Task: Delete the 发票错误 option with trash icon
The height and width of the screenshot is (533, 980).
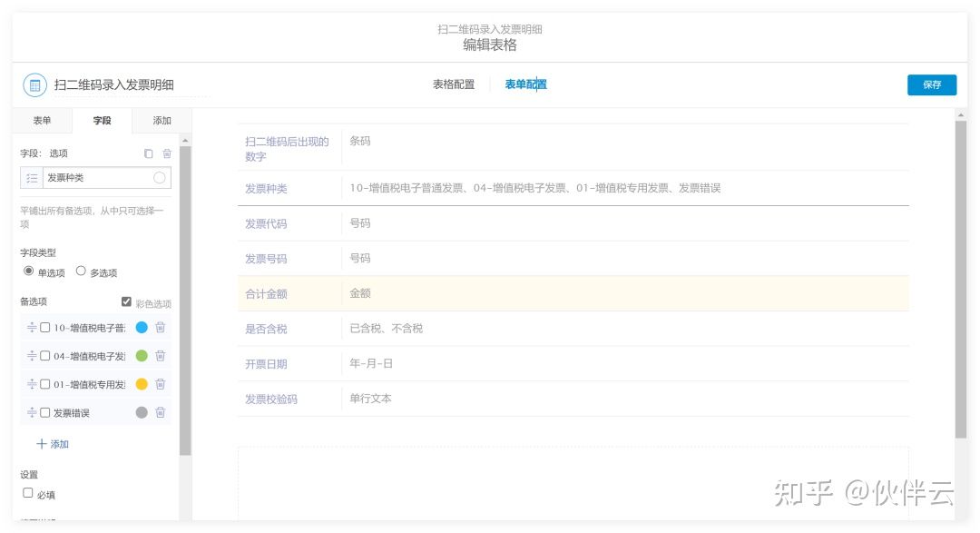Action: (x=161, y=412)
